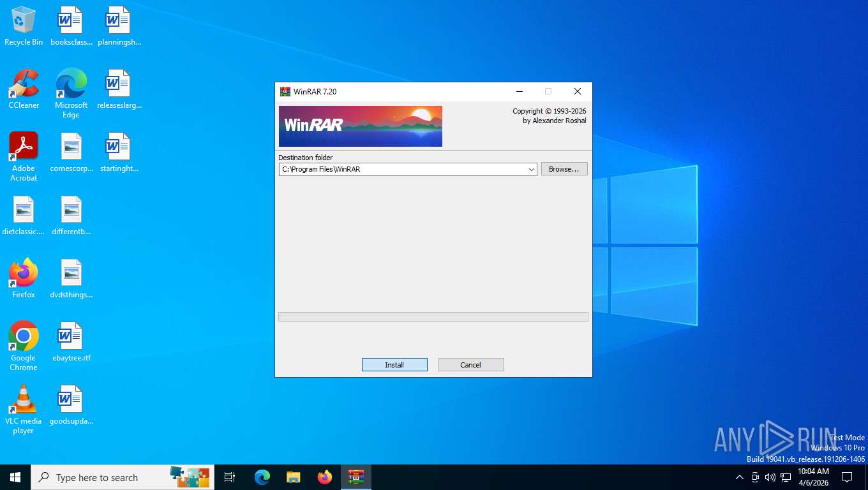Cancel the WinRAR installation
The width and height of the screenshot is (868, 490).
[x=471, y=365]
